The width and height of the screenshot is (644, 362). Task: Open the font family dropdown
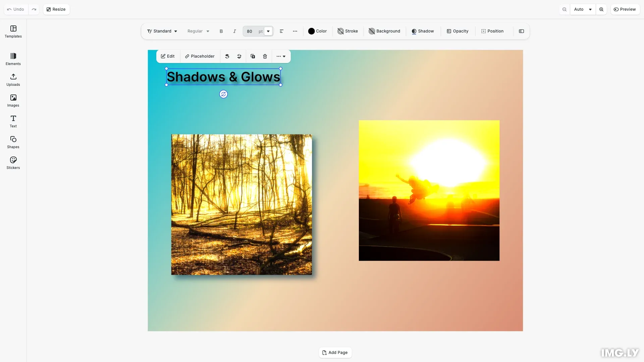tap(162, 31)
